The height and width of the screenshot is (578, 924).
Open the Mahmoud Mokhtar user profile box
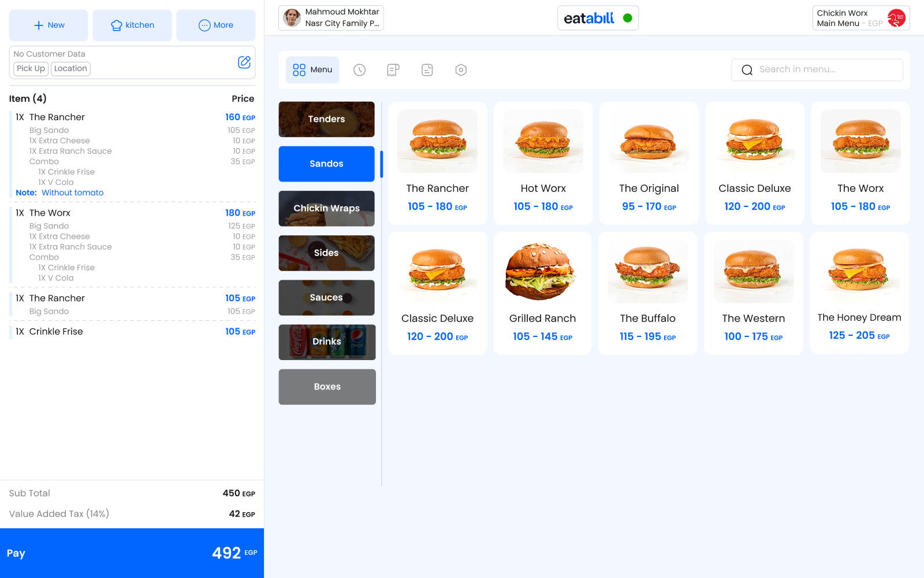point(331,18)
